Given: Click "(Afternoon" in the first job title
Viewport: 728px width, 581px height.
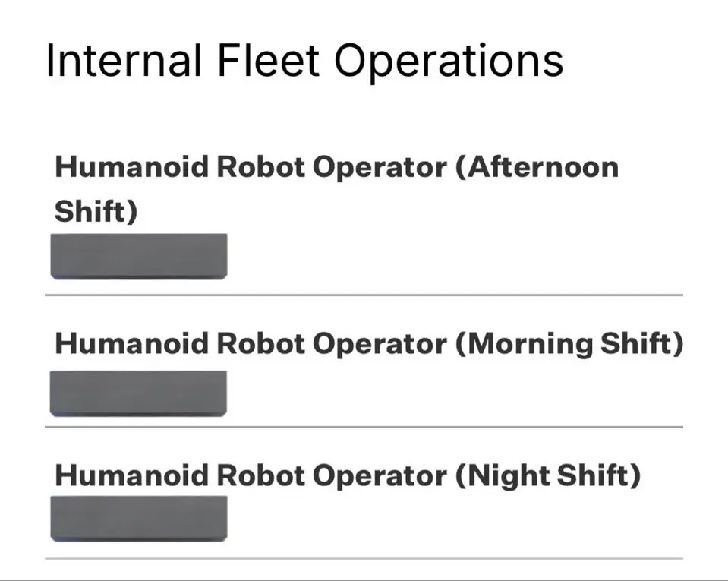Looking at the screenshot, I should tap(537, 168).
